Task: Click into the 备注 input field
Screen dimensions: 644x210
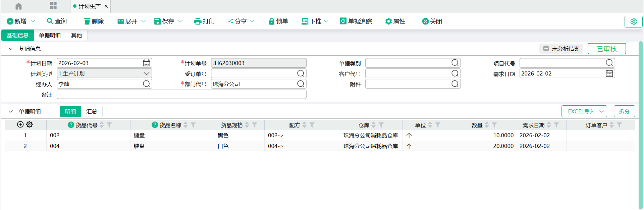Action: pos(181,95)
